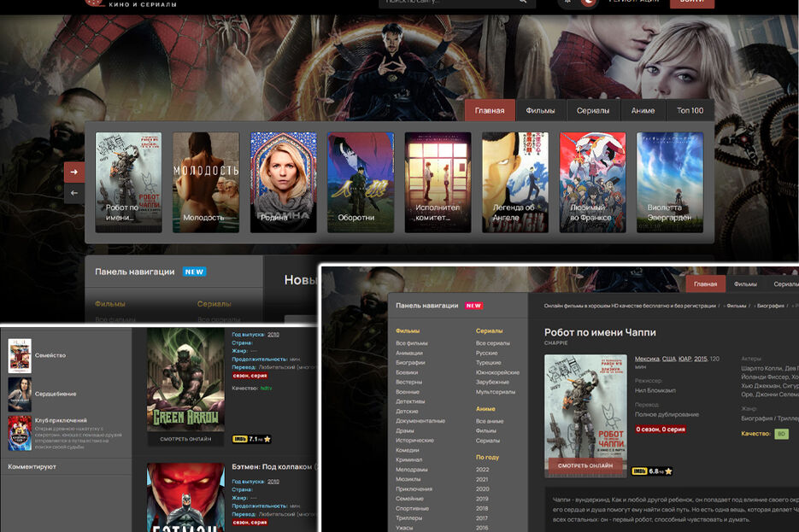The height and width of the screenshot is (532, 799).
Task: Open the Легенда об Ангеле poster
Action: tap(515, 182)
